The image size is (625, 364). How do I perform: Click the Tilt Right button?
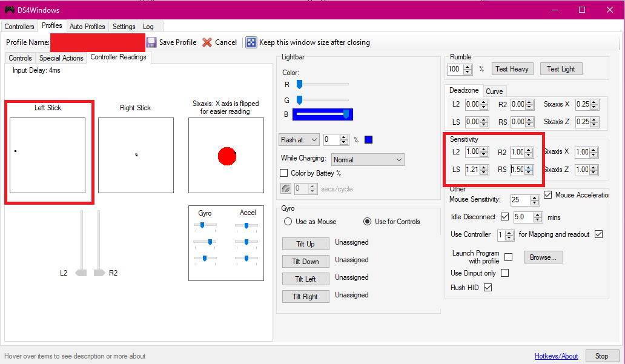[x=305, y=297]
